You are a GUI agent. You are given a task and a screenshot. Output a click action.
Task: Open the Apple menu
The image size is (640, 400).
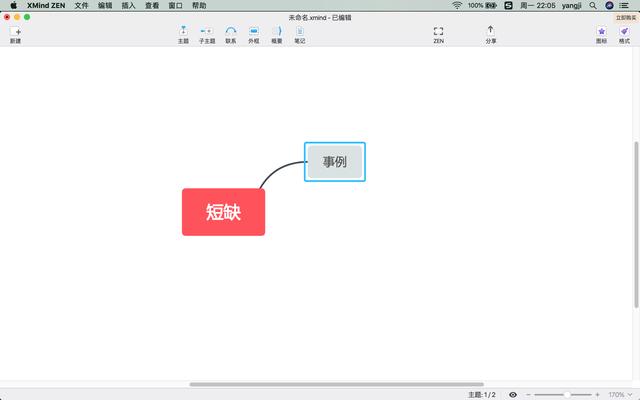[x=13, y=5]
